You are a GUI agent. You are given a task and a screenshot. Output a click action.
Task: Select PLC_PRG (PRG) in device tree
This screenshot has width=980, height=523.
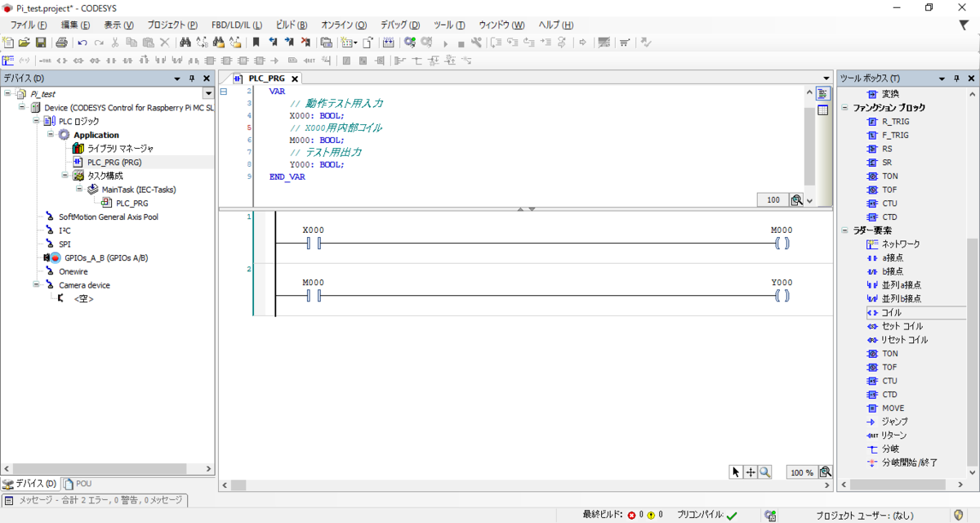click(x=107, y=162)
